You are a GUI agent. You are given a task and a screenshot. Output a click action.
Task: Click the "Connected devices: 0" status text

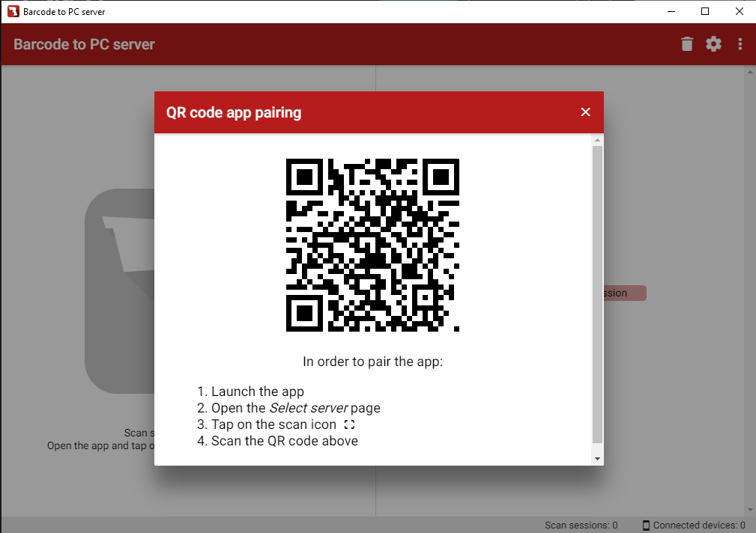[x=699, y=526]
